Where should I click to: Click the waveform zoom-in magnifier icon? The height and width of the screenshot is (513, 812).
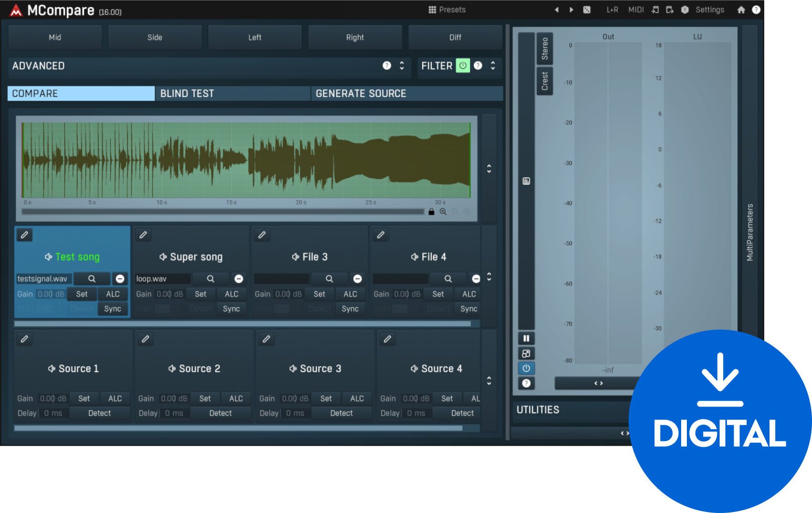(x=443, y=212)
